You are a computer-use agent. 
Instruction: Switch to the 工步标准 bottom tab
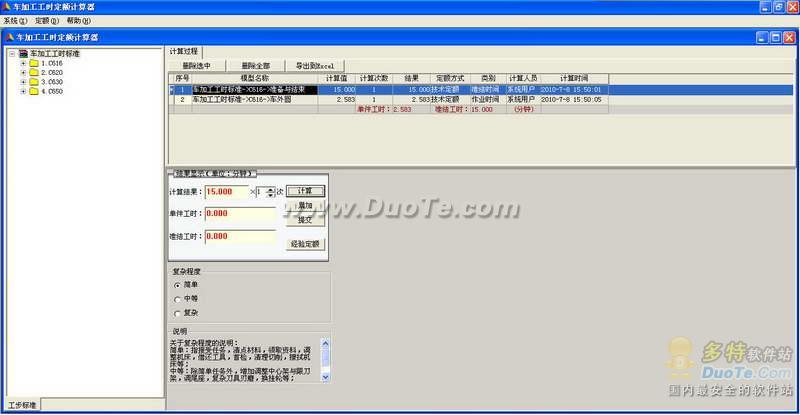[22, 405]
